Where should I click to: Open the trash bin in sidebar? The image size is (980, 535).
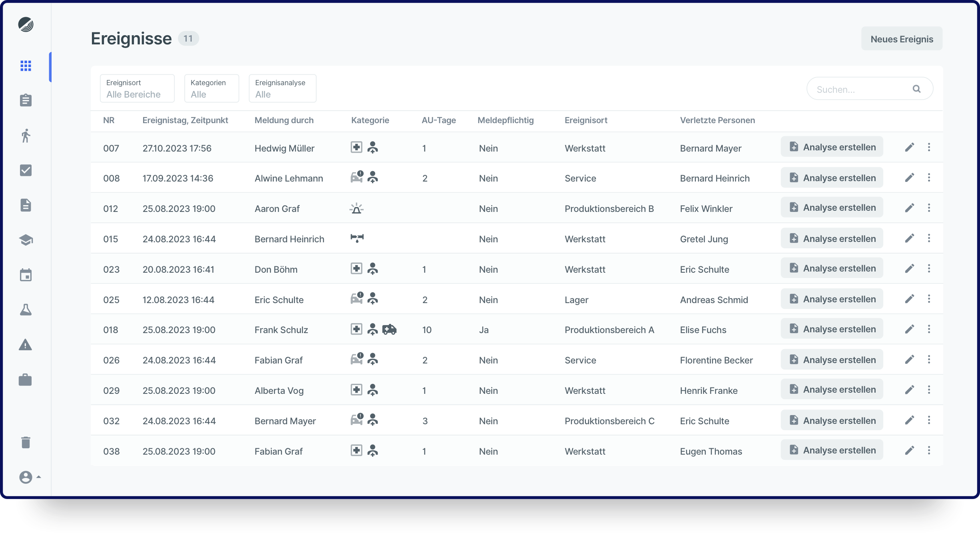click(26, 442)
